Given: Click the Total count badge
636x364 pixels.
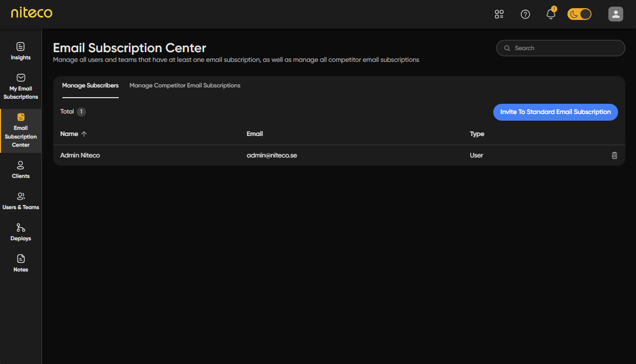Looking at the screenshot, I should coord(81,111).
